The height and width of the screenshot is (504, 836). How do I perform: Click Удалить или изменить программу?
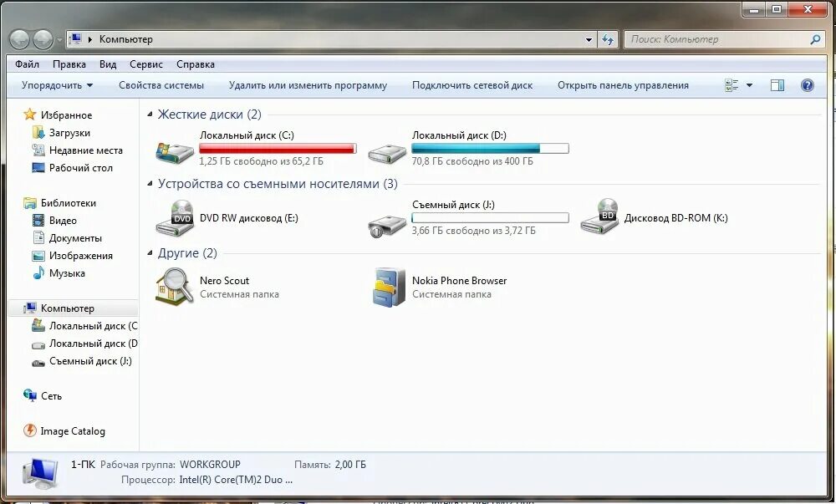click(308, 85)
